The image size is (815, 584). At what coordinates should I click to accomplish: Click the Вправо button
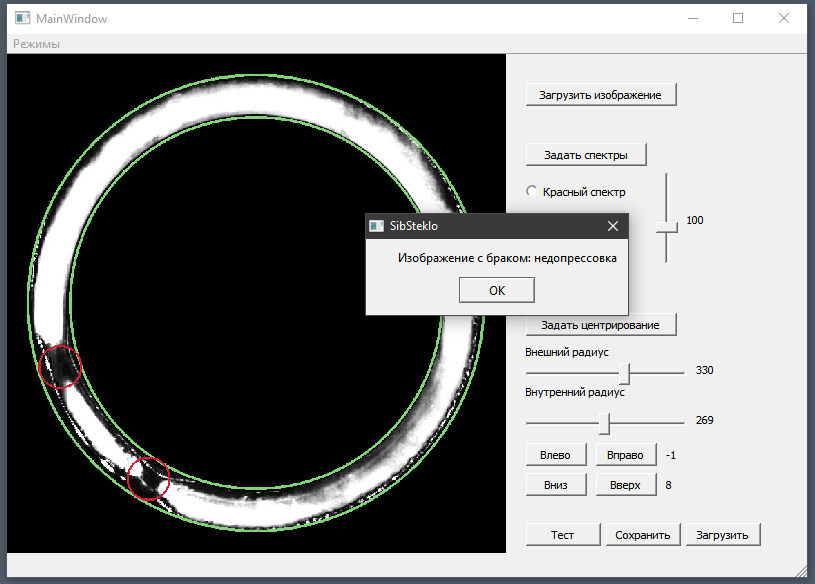(626, 455)
